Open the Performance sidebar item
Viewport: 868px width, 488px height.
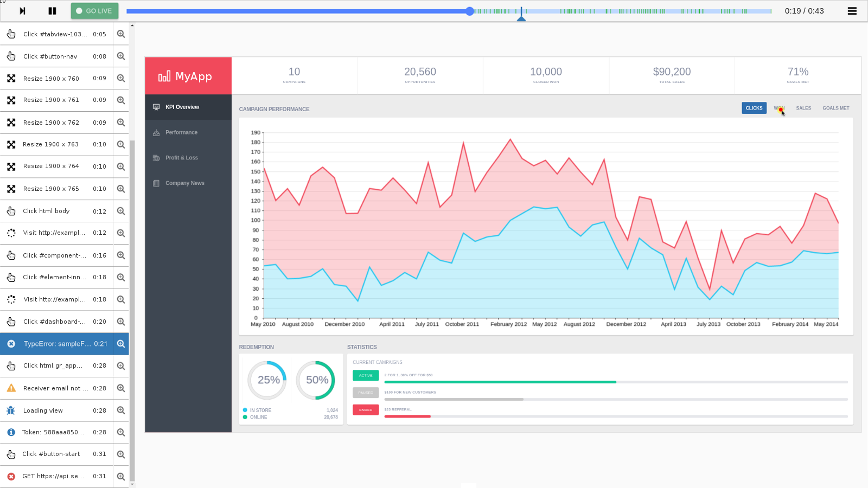pyautogui.click(x=181, y=132)
